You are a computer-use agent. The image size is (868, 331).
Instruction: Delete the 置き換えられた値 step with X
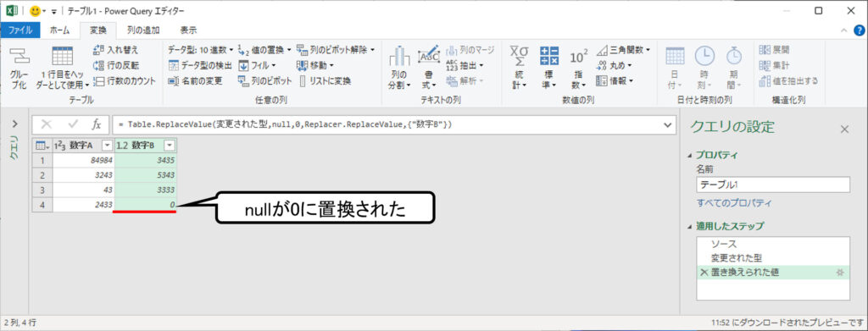point(704,273)
